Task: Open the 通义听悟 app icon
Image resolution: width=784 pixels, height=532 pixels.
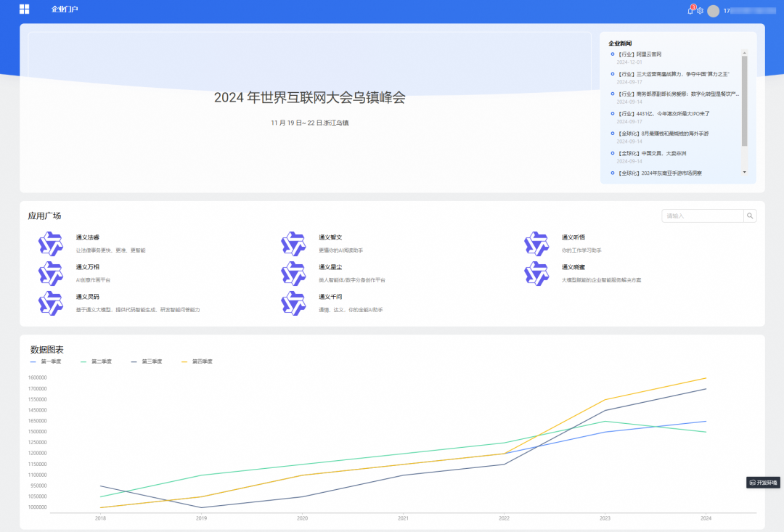Action: point(536,243)
